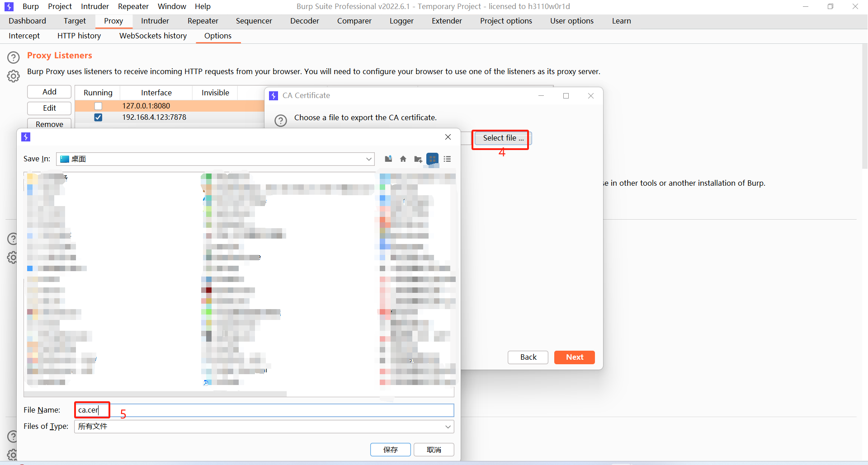Switch to details list view
The width and height of the screenshot is (868, 465).
pos(448,159)
